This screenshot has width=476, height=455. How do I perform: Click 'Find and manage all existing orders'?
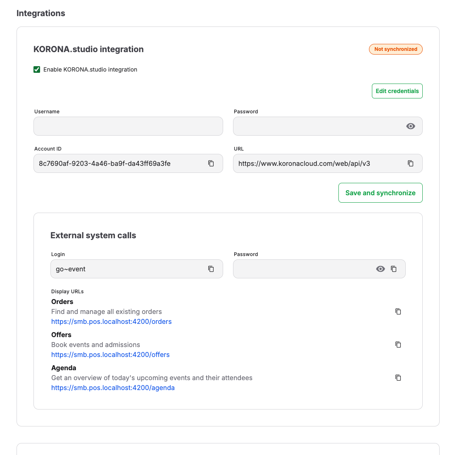point(107,312)
